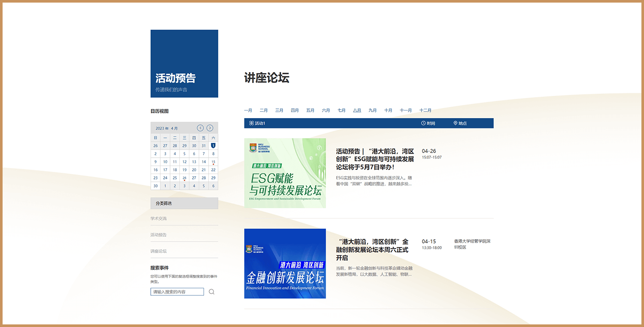The image size is (644, 327).
Task: Open the ESG赋能 forum thumbnail
Action: coord(285,173)
